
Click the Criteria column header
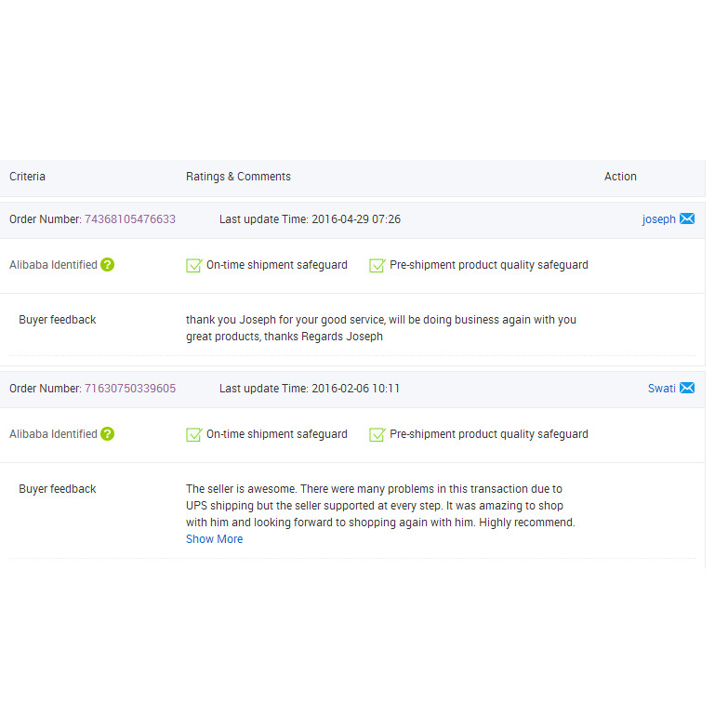[27, 177]
